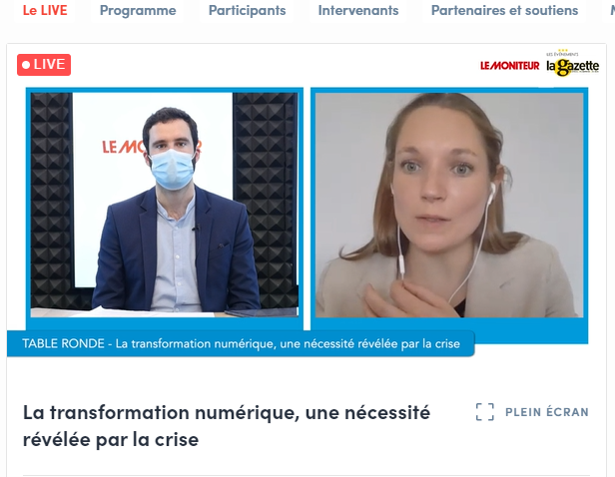Open the Participants tab
The width and height of the screenshot is (615, 477).
point(247,10)
